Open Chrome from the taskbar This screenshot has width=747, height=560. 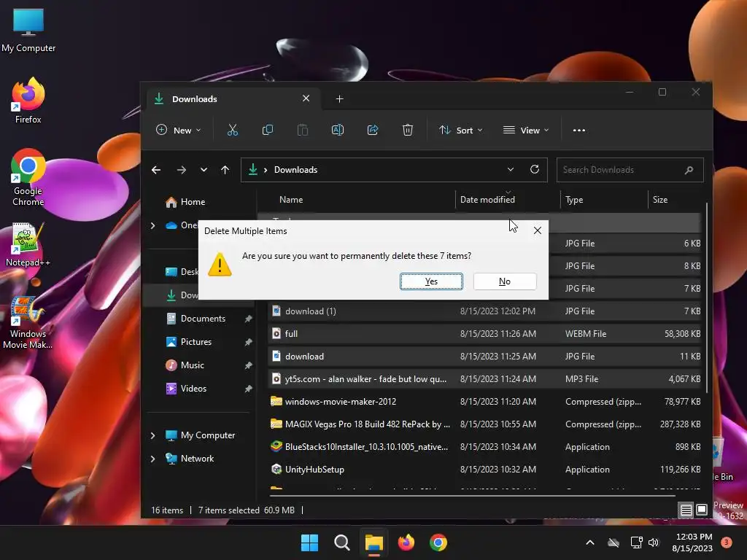click(x=438, y=542)
